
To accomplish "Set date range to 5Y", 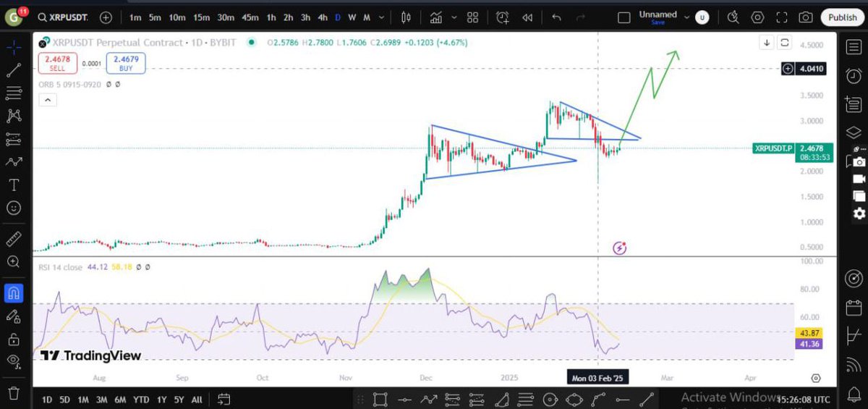I will point(180,400).
